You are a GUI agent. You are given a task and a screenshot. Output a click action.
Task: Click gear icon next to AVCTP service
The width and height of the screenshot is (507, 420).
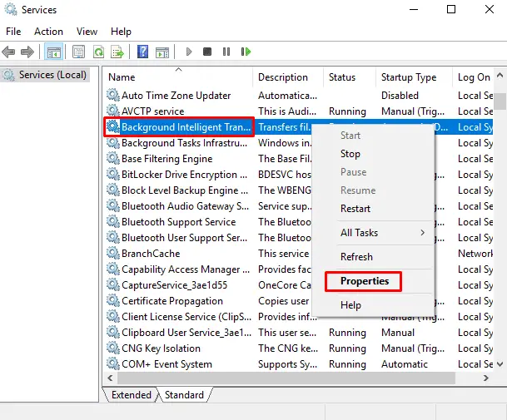113,111
